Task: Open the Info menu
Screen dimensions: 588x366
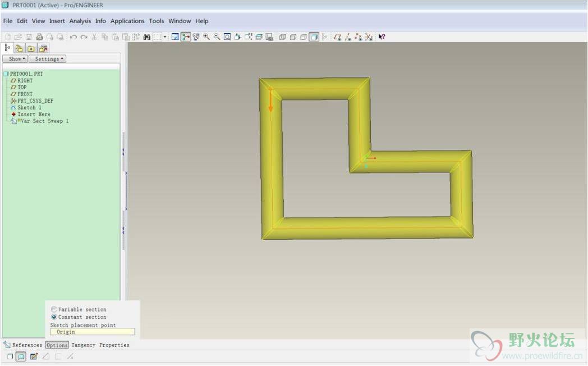Action: click(x=100, y=21)
